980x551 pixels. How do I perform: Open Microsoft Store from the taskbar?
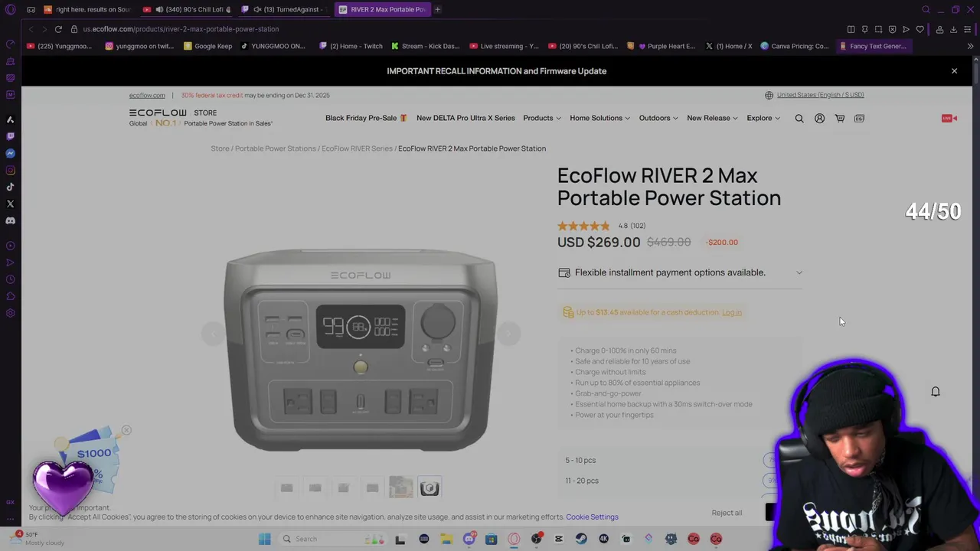(x=492, y=539)
